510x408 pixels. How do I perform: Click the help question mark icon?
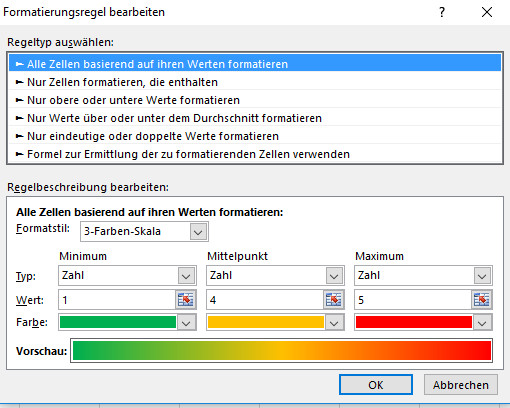[442, 12]
